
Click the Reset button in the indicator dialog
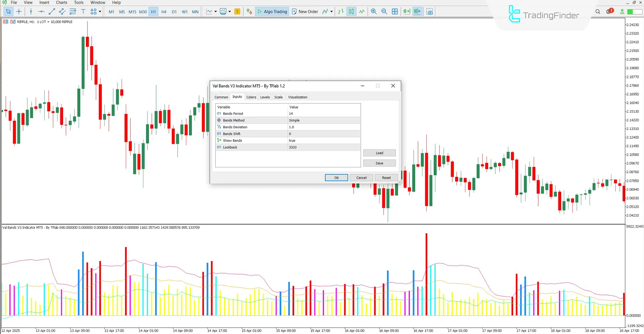386,177
